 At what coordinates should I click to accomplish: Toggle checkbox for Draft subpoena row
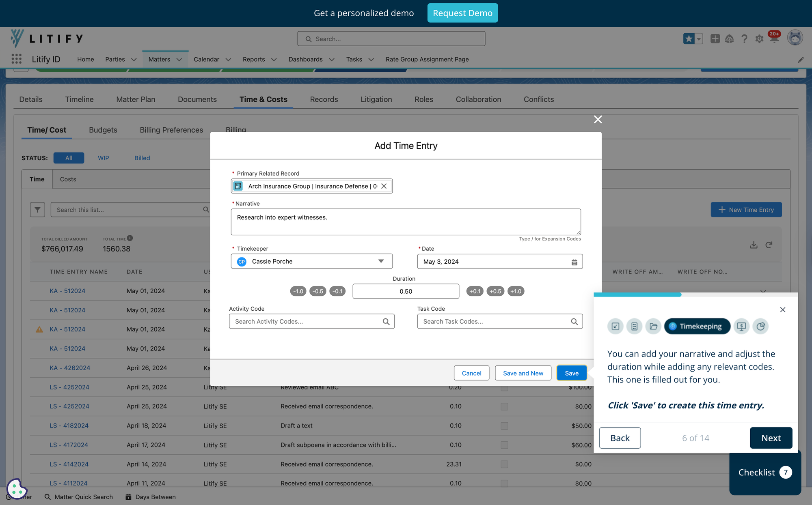click(x=504, y=445)
